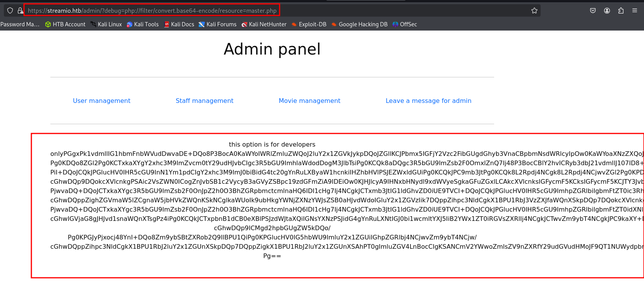Bookmark this page with the star icon
The width and height of the screenshot is (644, 306).
click(x=534, y=10)
